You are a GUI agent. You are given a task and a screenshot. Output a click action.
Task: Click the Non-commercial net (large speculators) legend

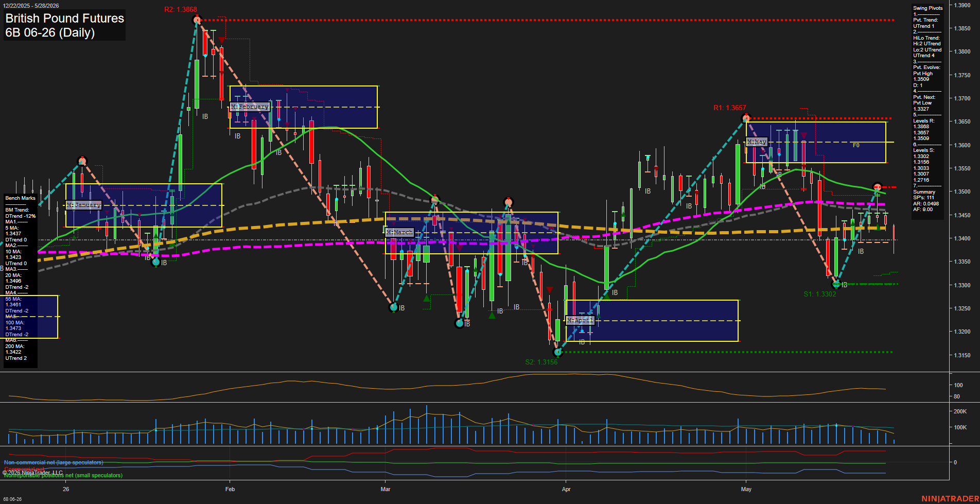54,462
